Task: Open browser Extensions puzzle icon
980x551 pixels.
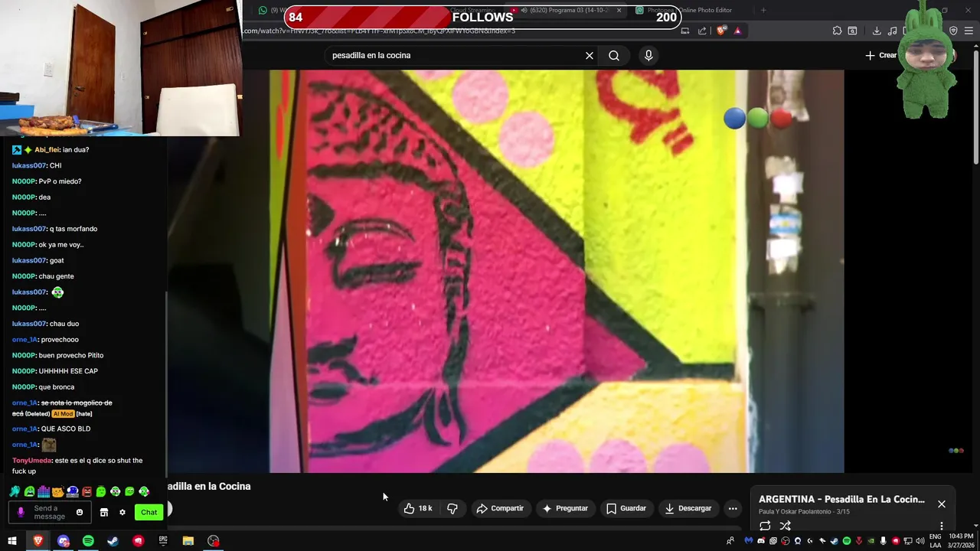Action: (x=837, y=31)
